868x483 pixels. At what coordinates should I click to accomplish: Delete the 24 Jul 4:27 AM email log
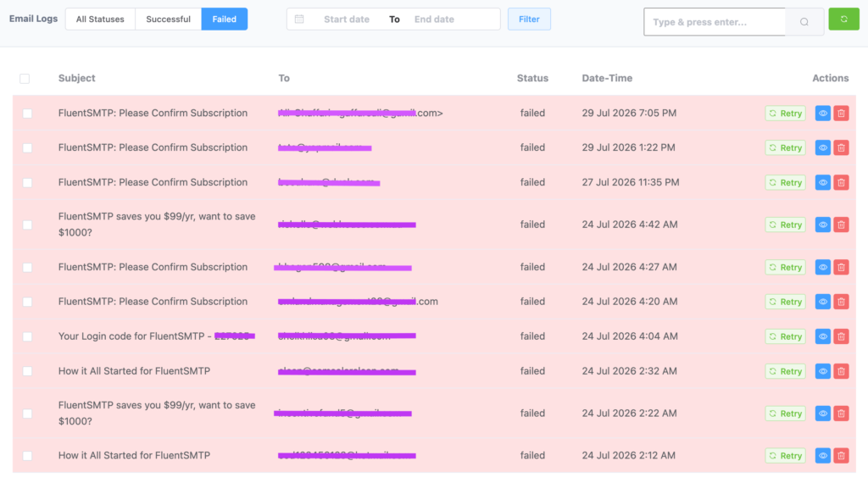(841, 267)
